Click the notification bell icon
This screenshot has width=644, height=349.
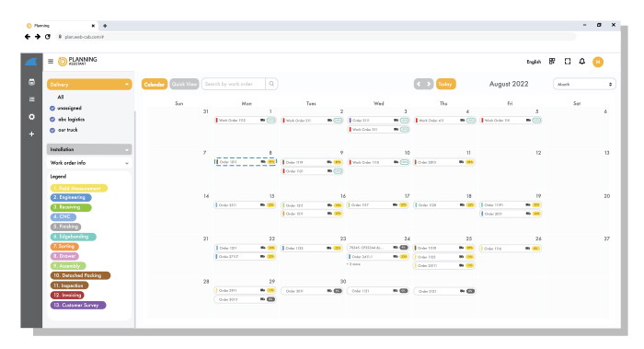(582, 62)
